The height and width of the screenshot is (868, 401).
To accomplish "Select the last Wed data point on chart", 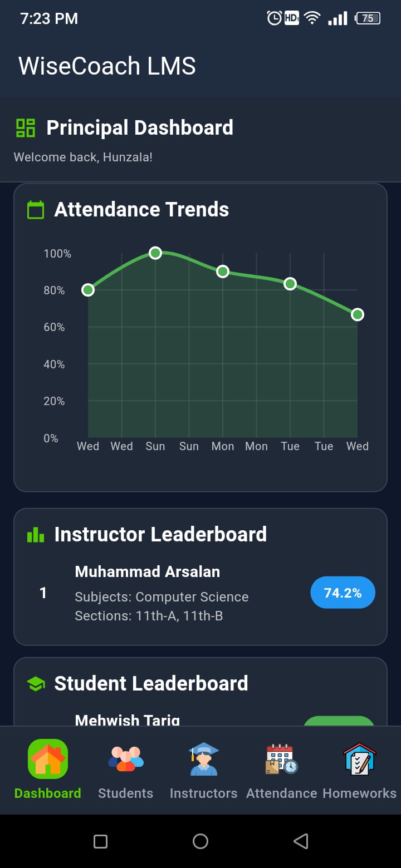I will pos(357,314).
